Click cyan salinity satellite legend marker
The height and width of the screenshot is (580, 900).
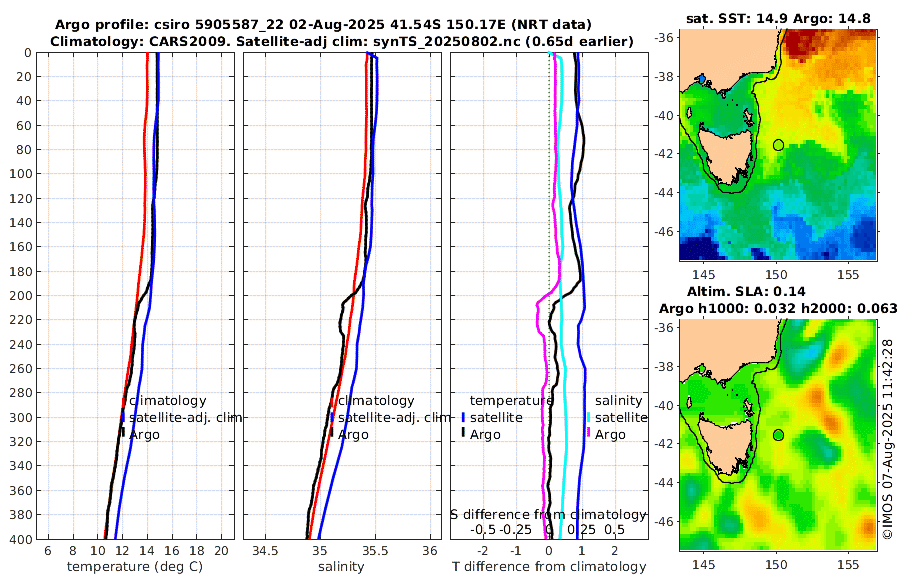[x=588, y=417]
